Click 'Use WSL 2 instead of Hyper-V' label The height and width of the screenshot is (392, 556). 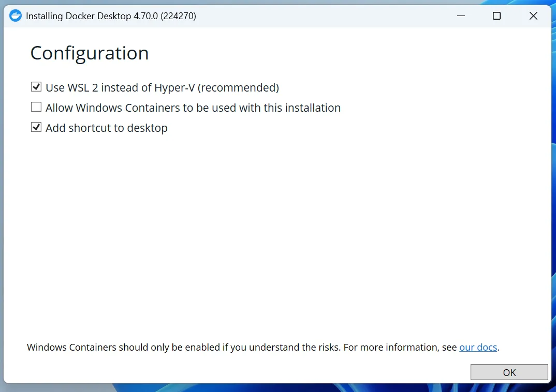click(x=163, y=87)
